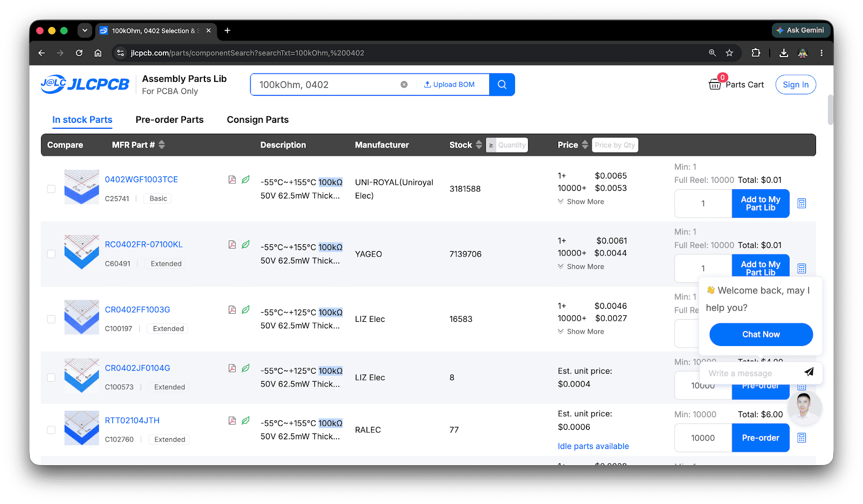Viewport: 863px width, 504px height.
Task: Focus the parts search box
Action: [x=328, y=85]
